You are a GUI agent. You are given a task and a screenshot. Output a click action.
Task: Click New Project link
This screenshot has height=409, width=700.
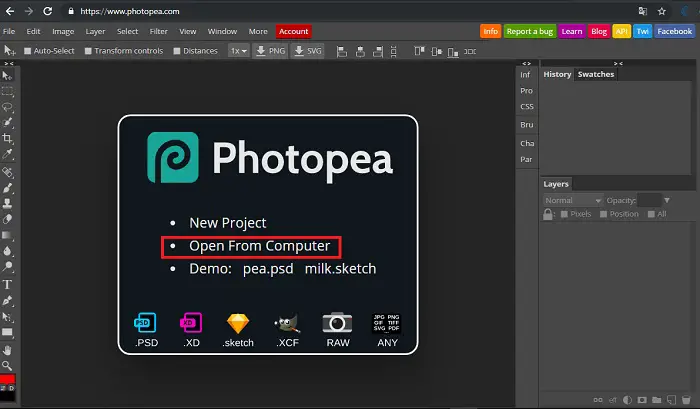pyautogui.click(x=228, y=223)
